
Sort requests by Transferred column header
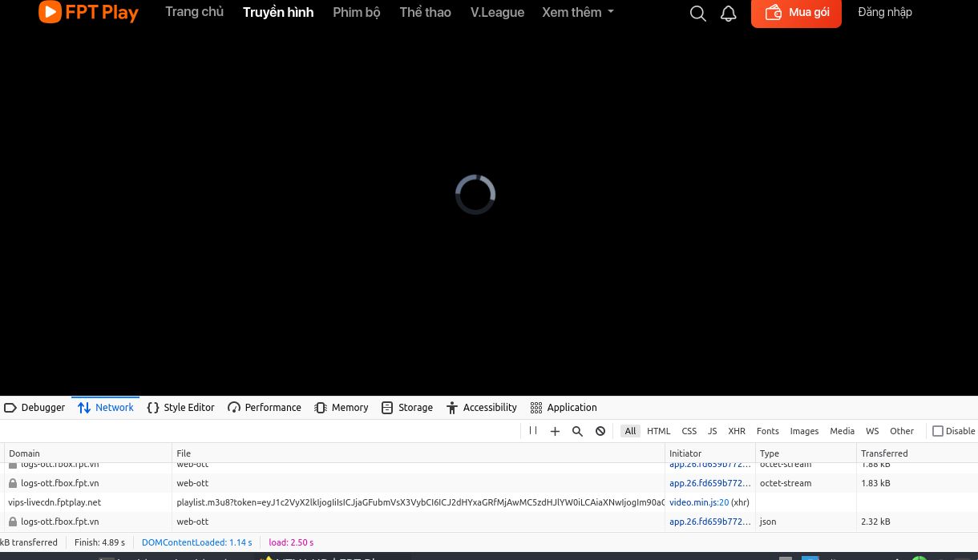pyautogui.click(x=884, y=453)
